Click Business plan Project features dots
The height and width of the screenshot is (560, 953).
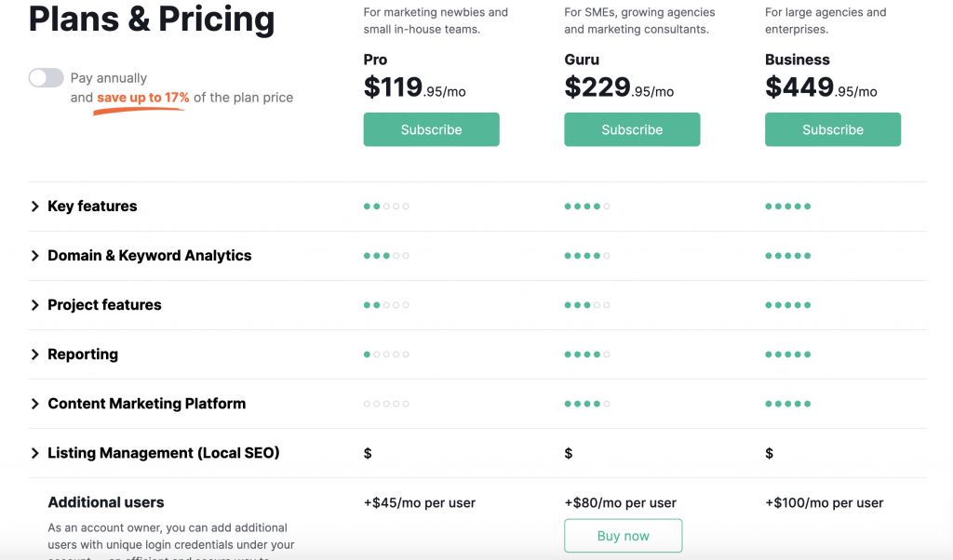coord(787,305)
